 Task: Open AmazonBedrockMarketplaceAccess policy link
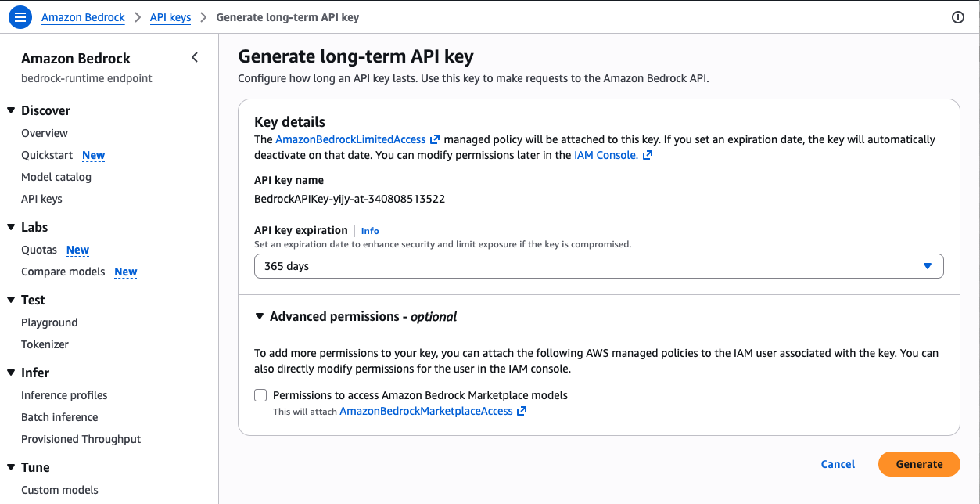coord(426,411)
